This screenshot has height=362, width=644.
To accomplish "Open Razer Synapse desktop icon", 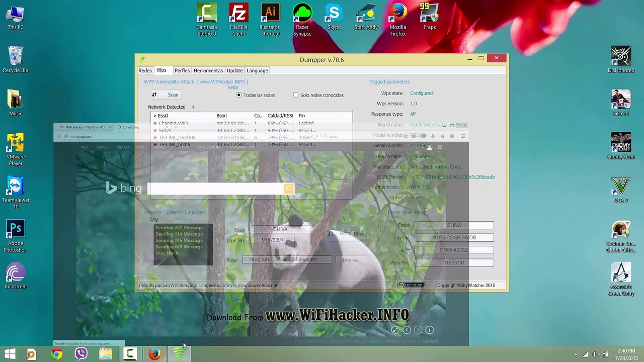I will tap(302, 20).
